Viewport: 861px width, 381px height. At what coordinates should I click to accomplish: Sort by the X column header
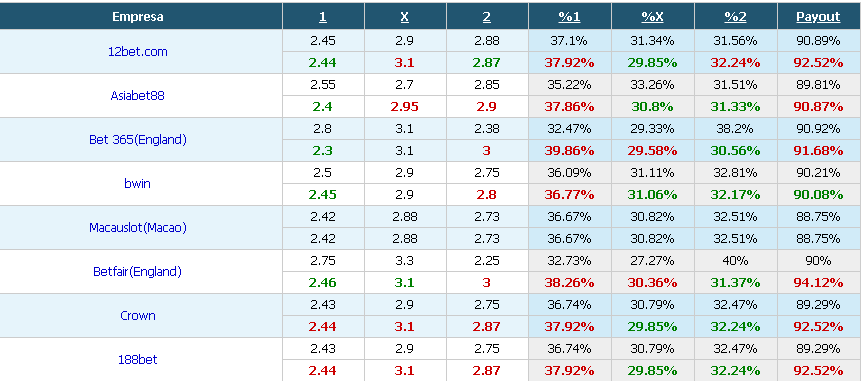405,16
